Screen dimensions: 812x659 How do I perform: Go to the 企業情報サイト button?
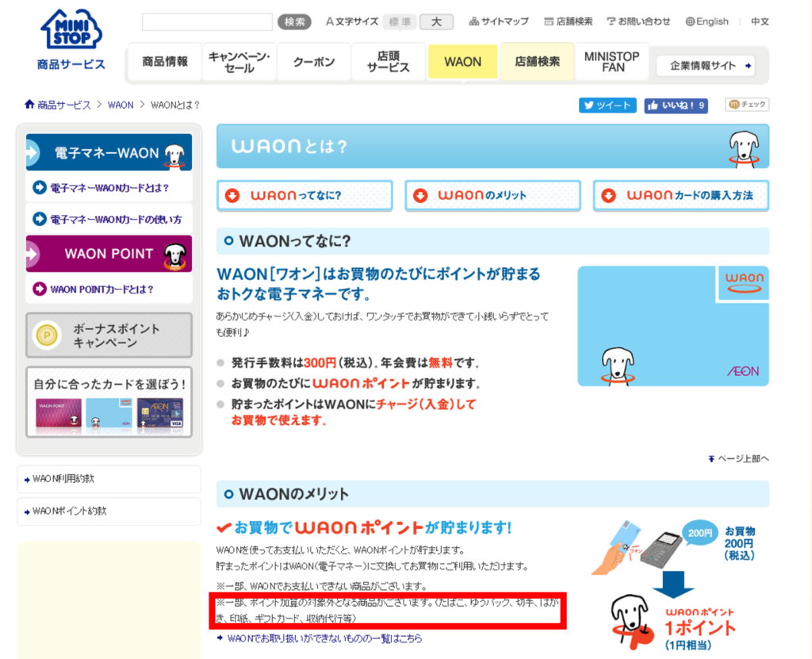(706, 66)
